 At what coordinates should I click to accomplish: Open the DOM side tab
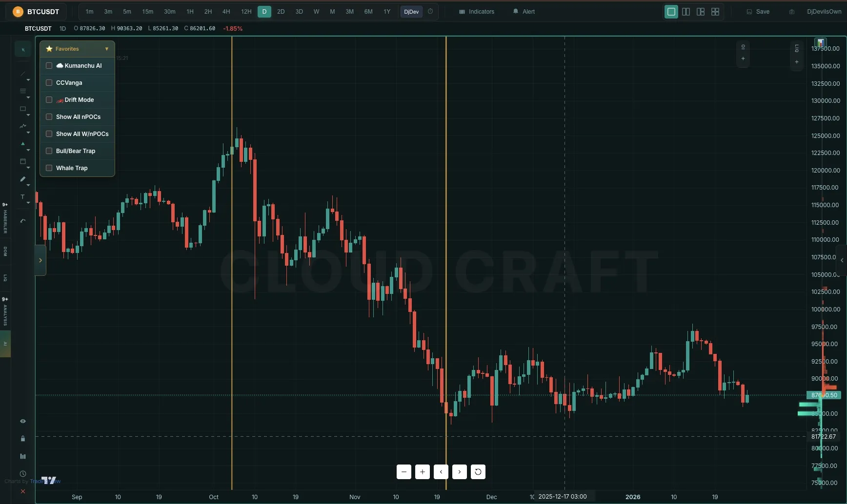pyautogui.click(x=5, y=252)
